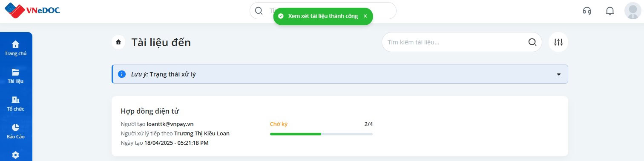Click the top global search box

point(323,11)
